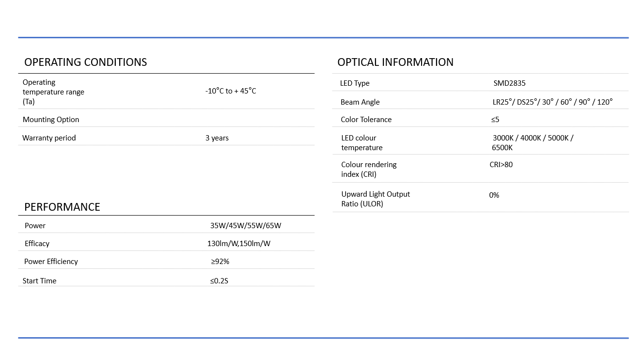Select the SMD2835 value
Image resolution: width=644 pixels, height=342 pixels.
tap(509, 83)
